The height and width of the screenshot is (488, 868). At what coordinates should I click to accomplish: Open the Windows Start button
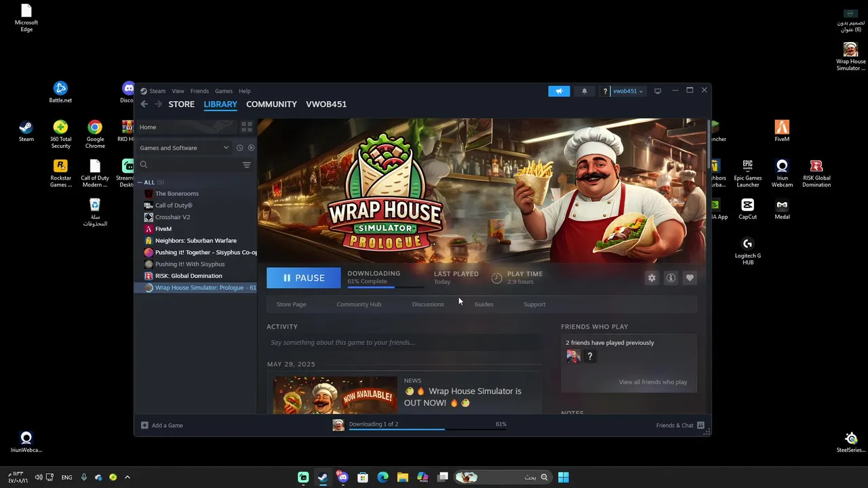[x=563, y=477]
